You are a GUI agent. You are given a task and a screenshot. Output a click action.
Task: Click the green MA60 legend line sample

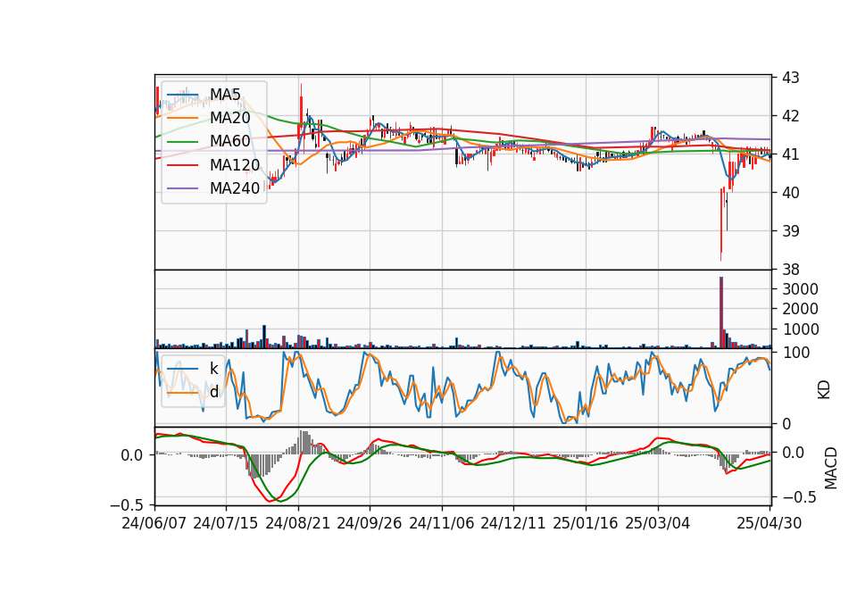pyautogui.click(x=182, y=142)
